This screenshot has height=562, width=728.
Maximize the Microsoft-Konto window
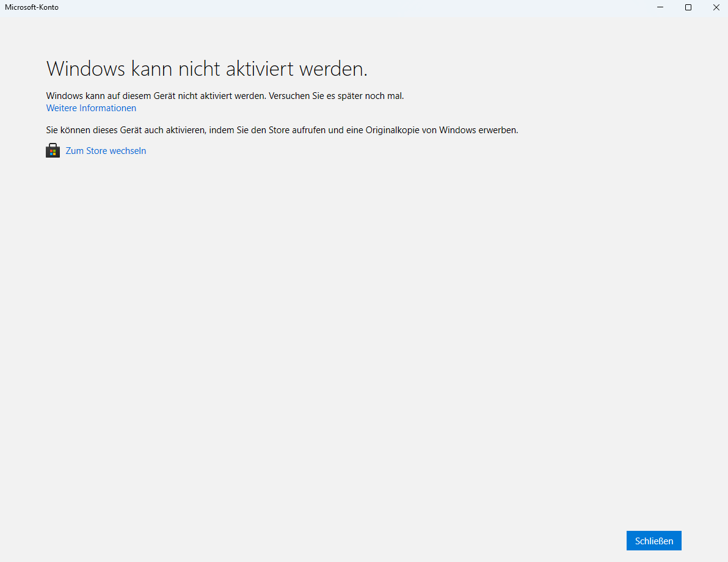pyautogui.click(x=688, y=7)
